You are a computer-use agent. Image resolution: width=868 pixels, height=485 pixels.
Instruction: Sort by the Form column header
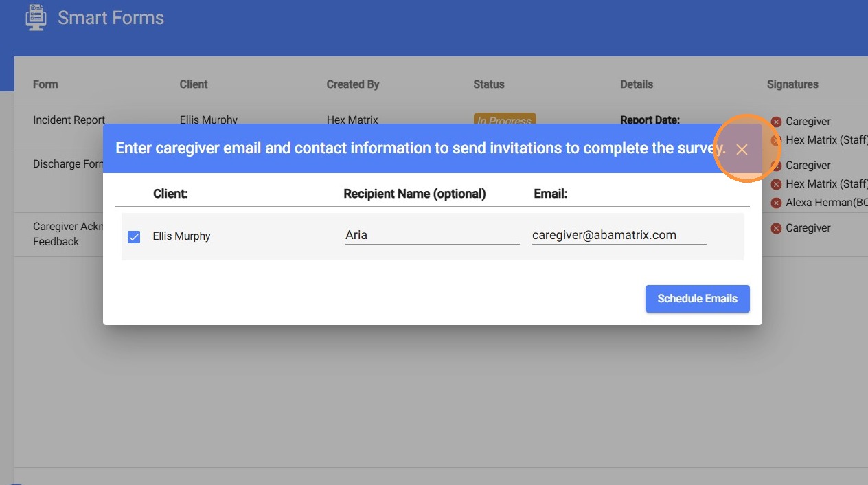[45, 84]
